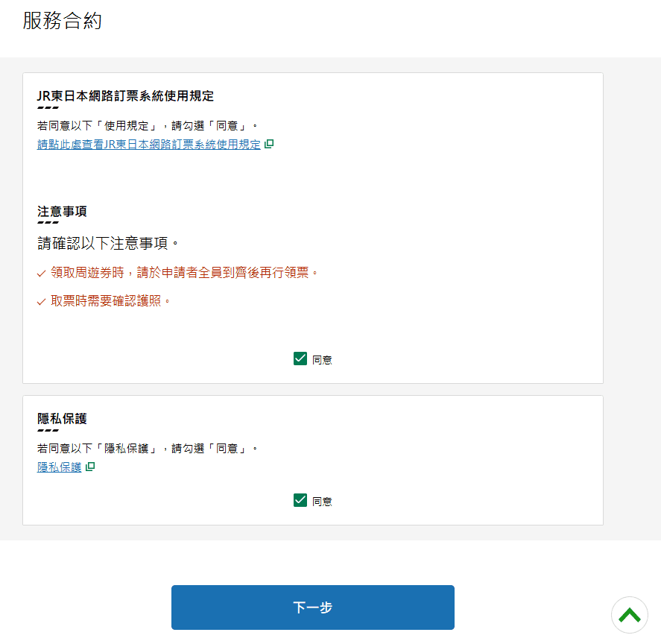
Task: Click the 同意 label text in 隱私保護 section
Action: (x=322, y=502)
